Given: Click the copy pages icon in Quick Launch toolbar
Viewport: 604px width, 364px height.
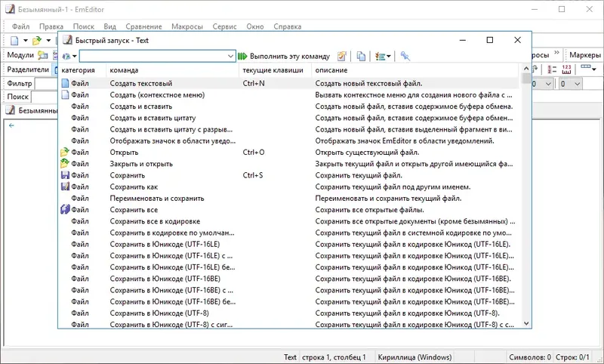Looking at the screenshot, I should [361, 56].
